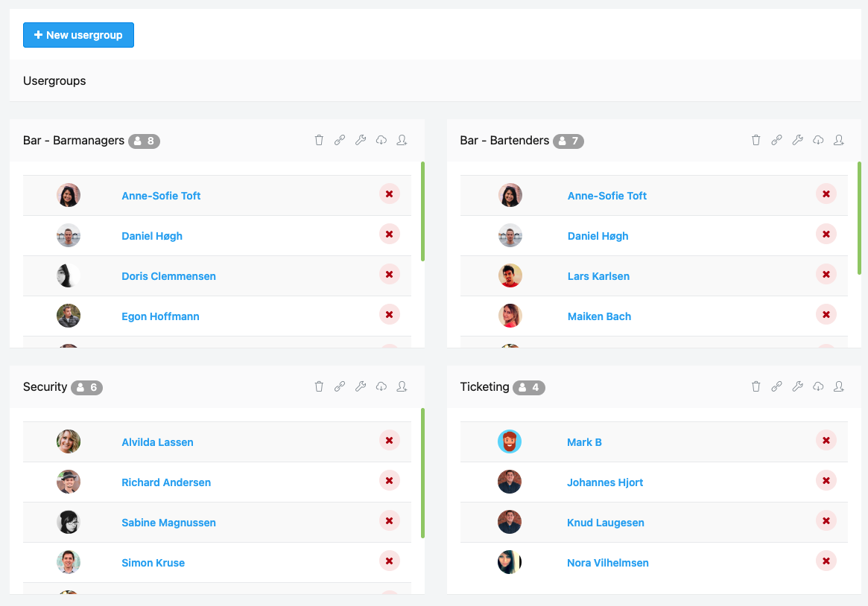Click the cloud download icon for Bar - Barmanagers

pos(381,140)
